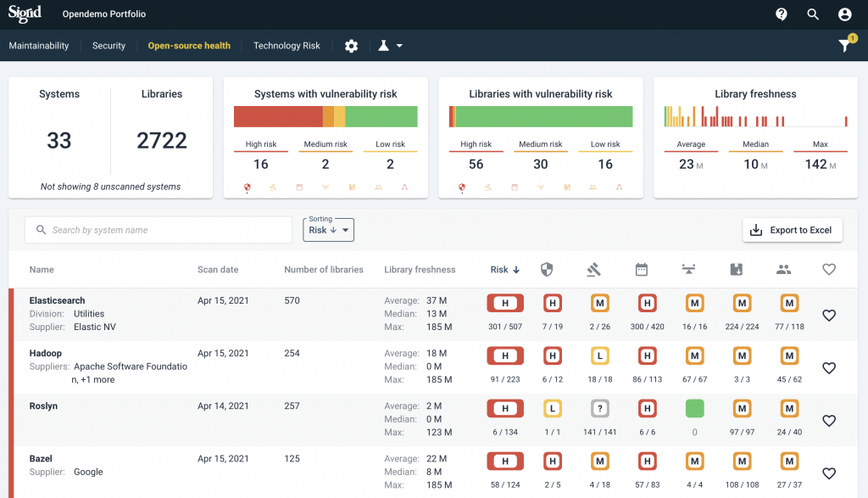The height and width of the screenshot is (498, 868).
Task: Click red segment of systems vulnerability bar
Action: click(278, 116)
